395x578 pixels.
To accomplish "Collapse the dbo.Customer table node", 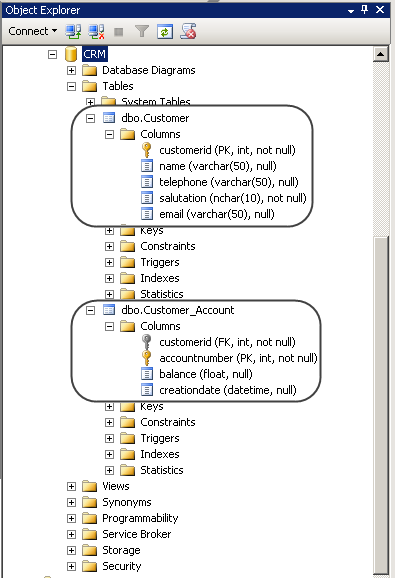I will tap(90, 118).
